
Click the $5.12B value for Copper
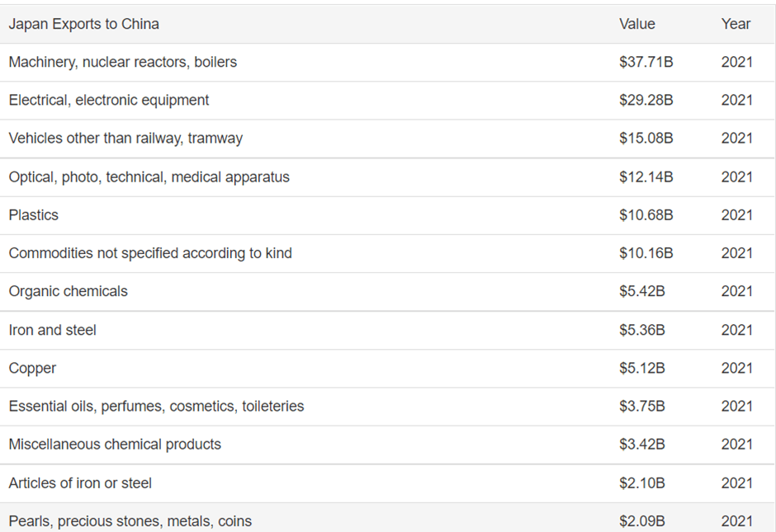pos(641,368)
